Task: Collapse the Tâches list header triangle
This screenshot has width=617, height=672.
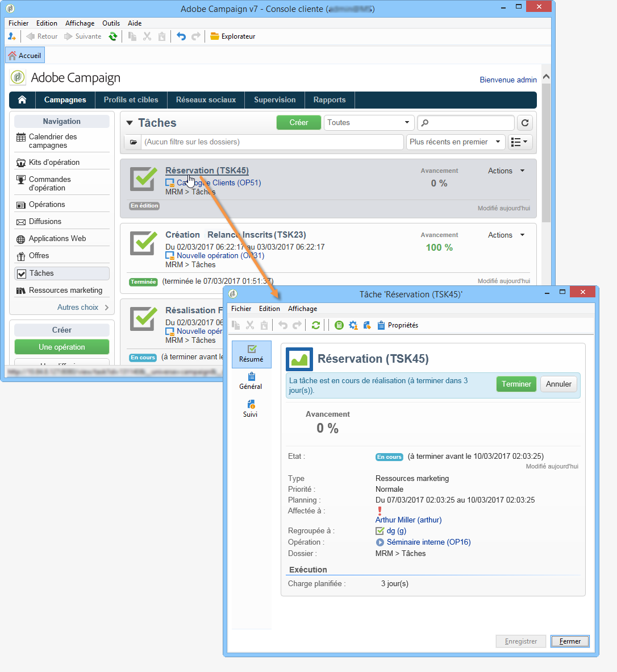Action: (x=130, y=123)
